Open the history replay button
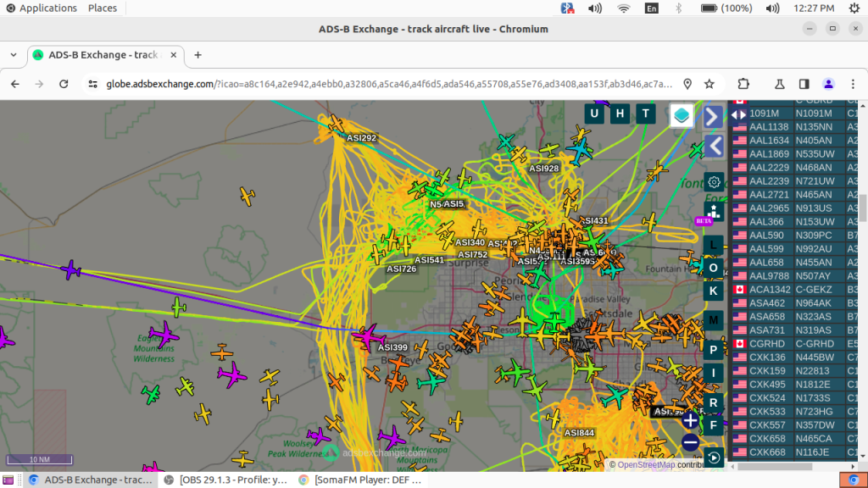868x488 pixels. click(714, 457)
